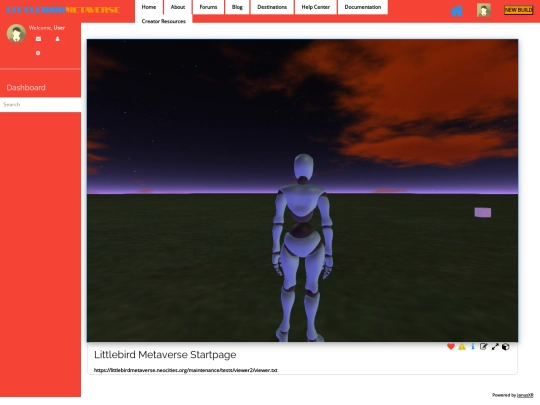Select Dashboard in the sidebar
Image resolution: width=540 pixels, height=405 pixels.
point(26,87)
